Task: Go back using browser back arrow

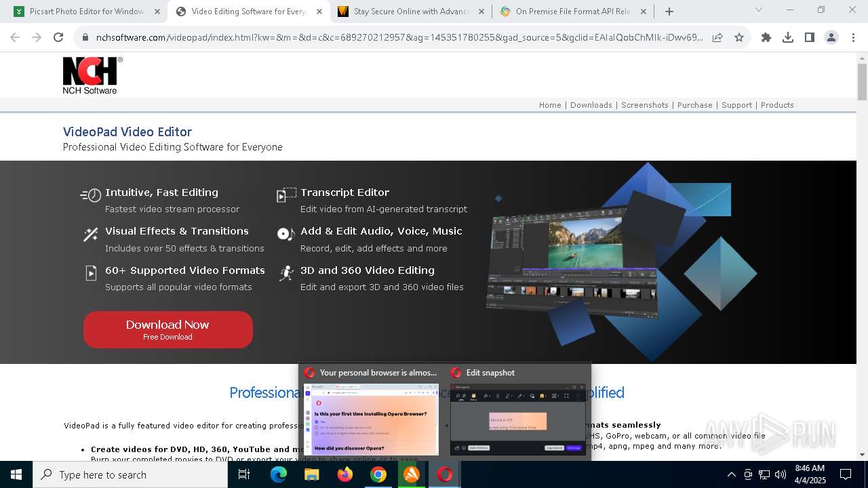Action: point(15,37)
